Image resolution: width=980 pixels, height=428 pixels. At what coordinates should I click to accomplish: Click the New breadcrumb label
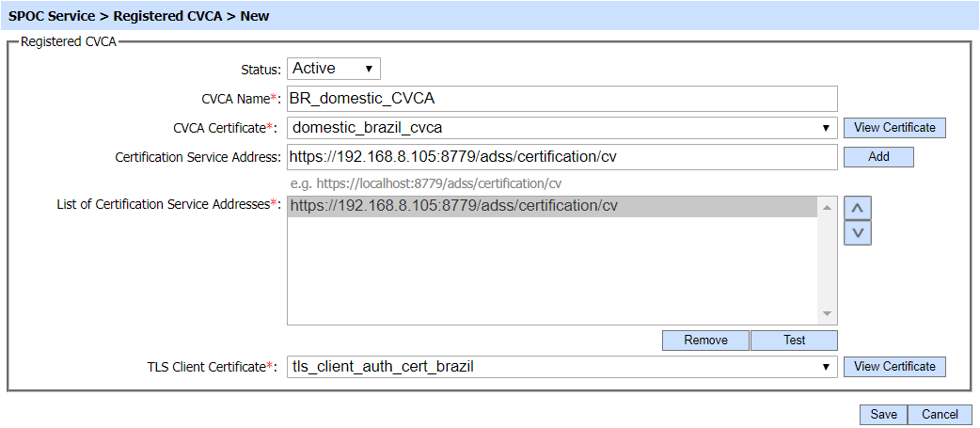tap(256, 16)
